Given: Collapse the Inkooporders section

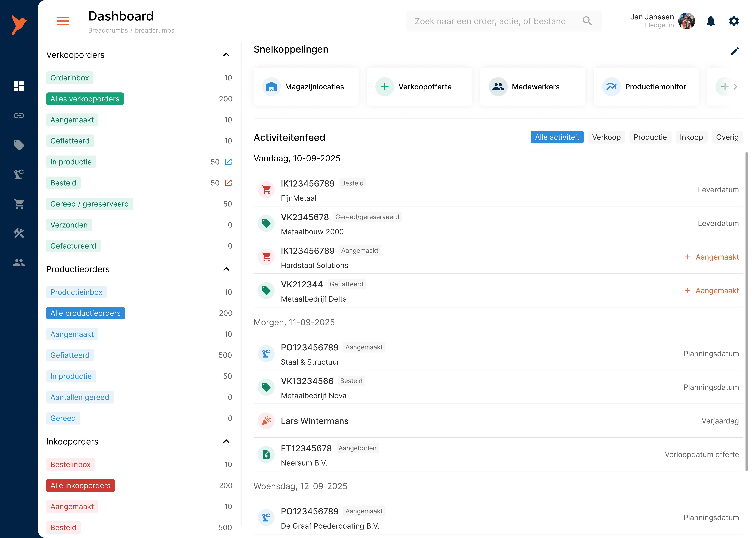Looking at the screenshot, I should click(x=226, y=441).
